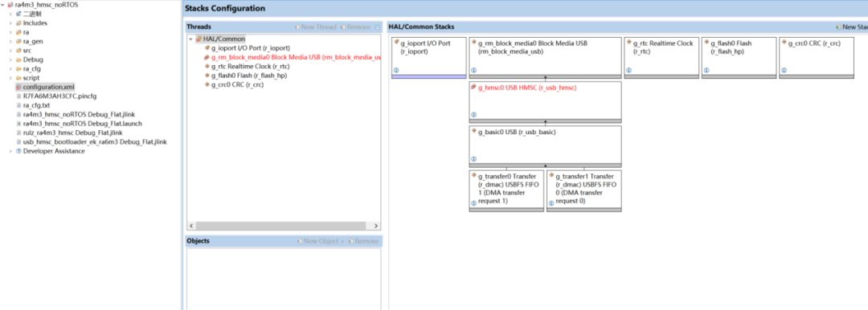Screen dimensions: 868x310
Task: Expand the src folder
Action: (x=10, y=51)
